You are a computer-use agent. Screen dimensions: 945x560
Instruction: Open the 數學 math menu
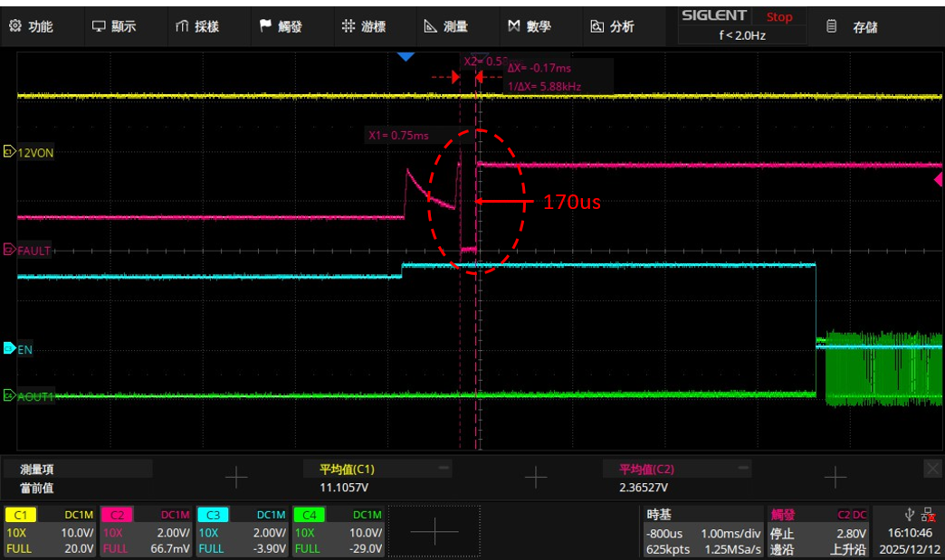530,26
